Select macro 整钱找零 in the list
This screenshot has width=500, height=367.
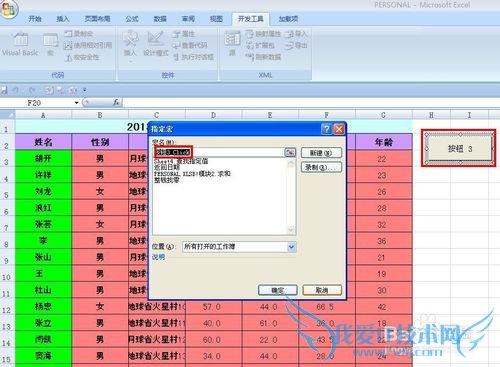(167, 180)
